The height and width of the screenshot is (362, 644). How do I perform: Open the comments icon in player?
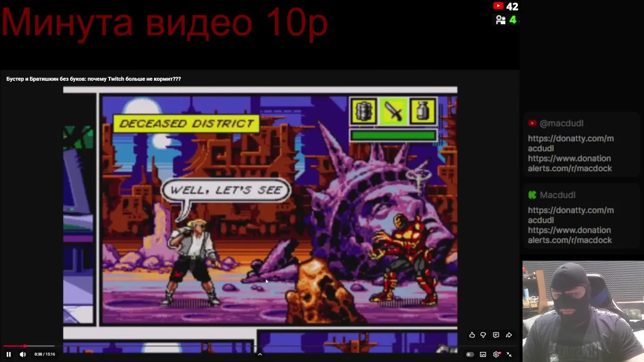click(496, 335)
